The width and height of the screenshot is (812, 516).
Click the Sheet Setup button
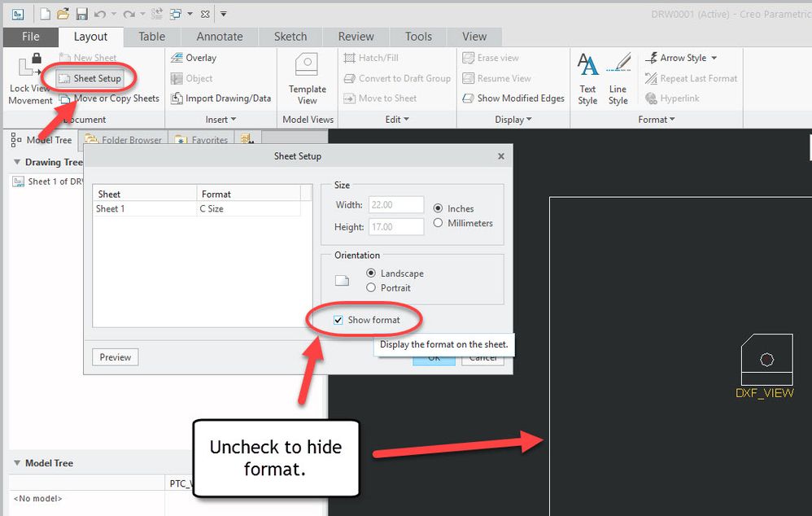point(90,78)
